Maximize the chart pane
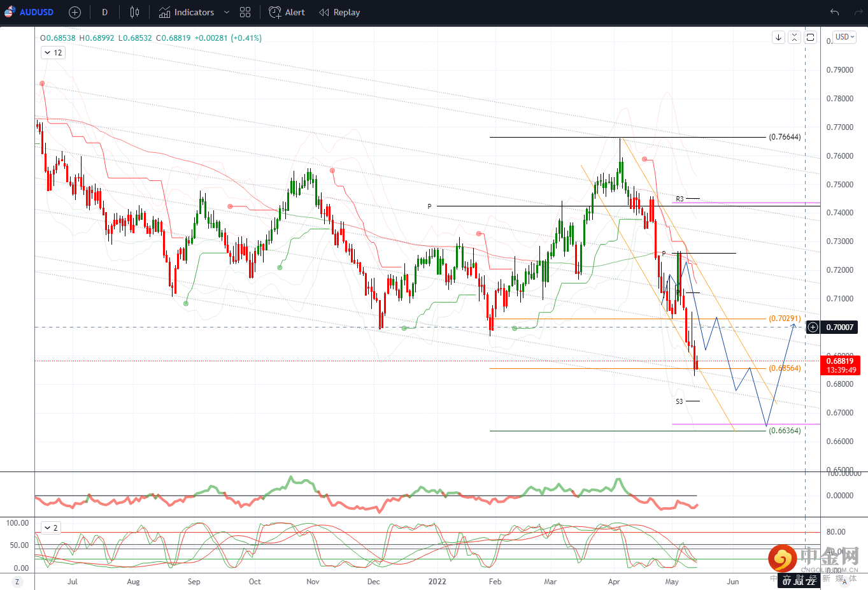Viewport: 868px width, 590px height. tap(810, 38)
